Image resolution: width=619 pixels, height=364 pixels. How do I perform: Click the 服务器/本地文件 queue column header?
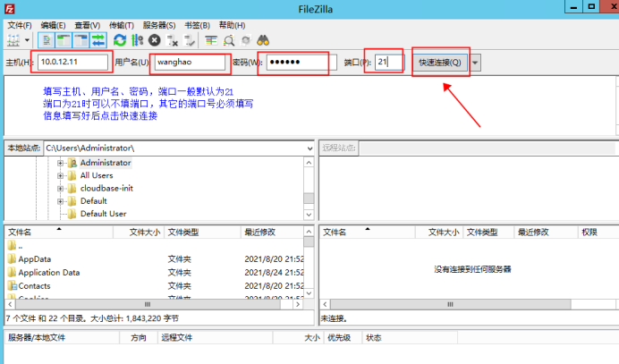[x=62, y=337]
